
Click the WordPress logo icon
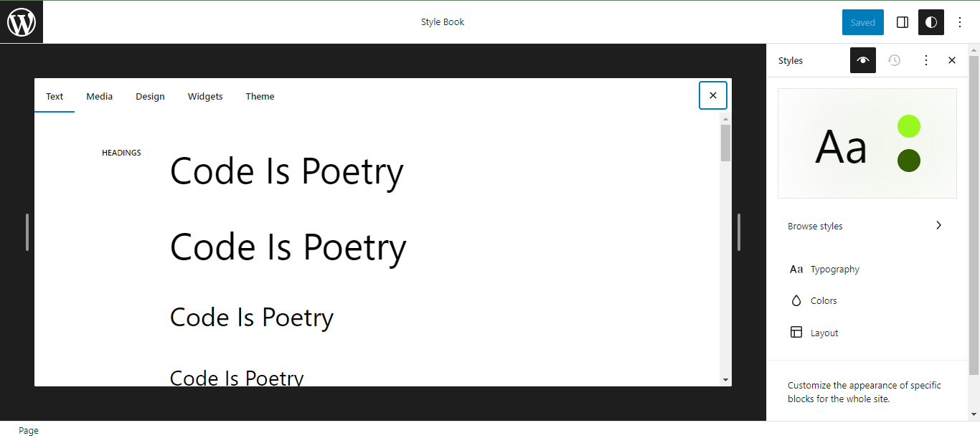tap(22, 22)
